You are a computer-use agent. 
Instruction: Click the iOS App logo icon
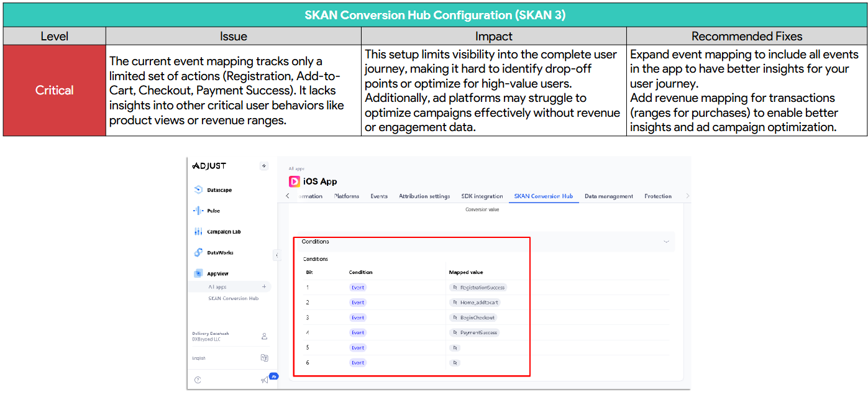pos(295,181)
